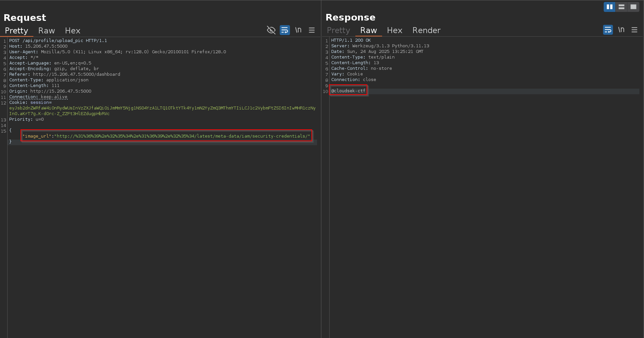This screenshot has height=338, width=644.
Task: Open Response Pretty tab
Action: point(338,30)
